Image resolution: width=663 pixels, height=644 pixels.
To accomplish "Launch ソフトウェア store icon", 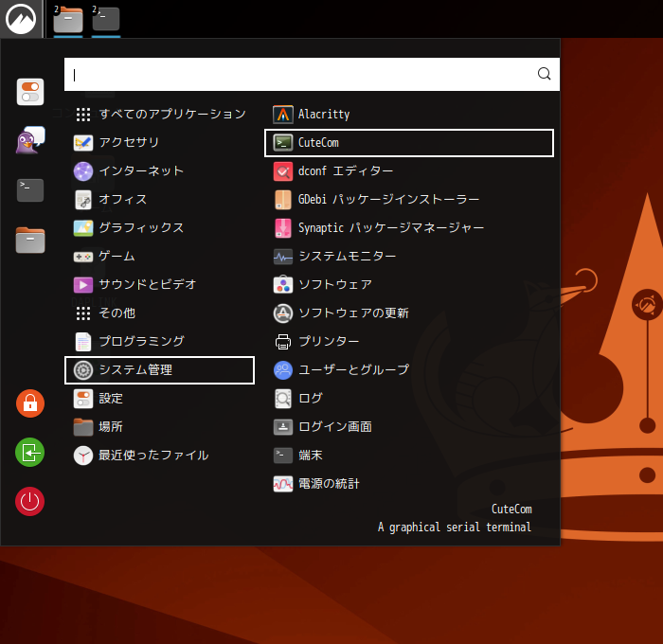I will tap(283, 284).
